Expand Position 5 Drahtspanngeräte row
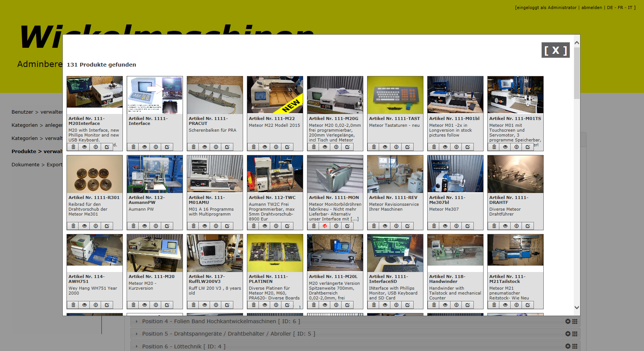The height and width of the screenshot is (351, 644). point(228,334)
